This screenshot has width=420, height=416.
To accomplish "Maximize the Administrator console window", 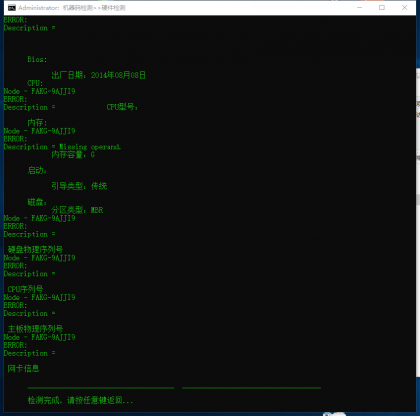I will point(382,8).
